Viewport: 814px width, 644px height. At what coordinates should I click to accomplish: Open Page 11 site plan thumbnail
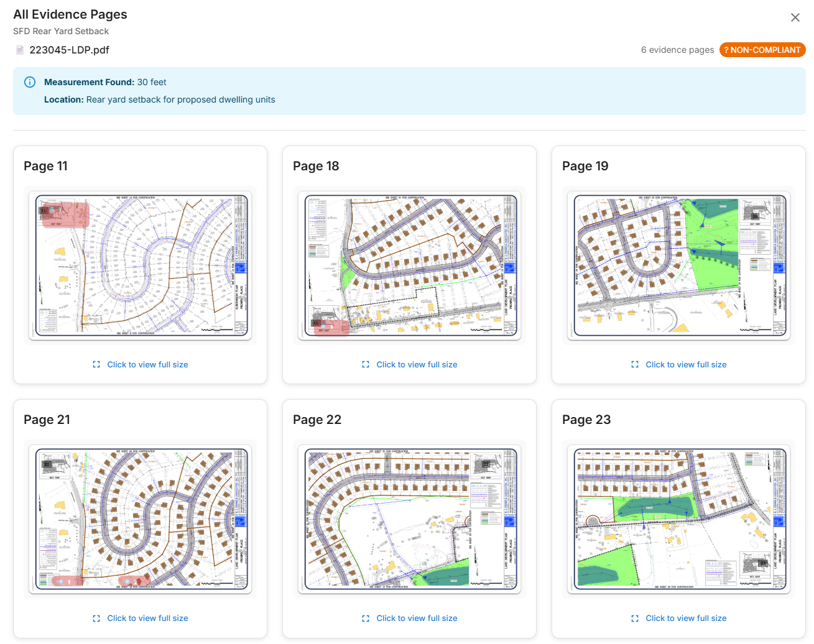141,265
